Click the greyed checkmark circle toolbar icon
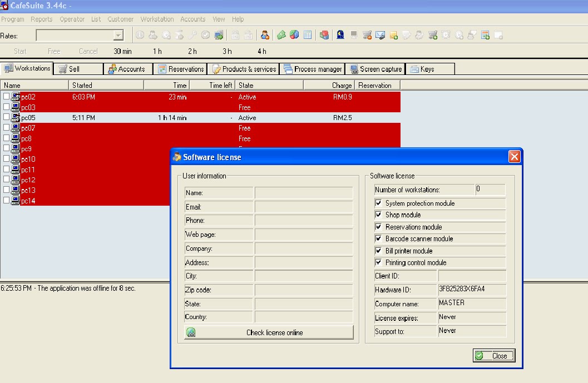The height and width of the screenshot is (383, 588). [205, 35]
